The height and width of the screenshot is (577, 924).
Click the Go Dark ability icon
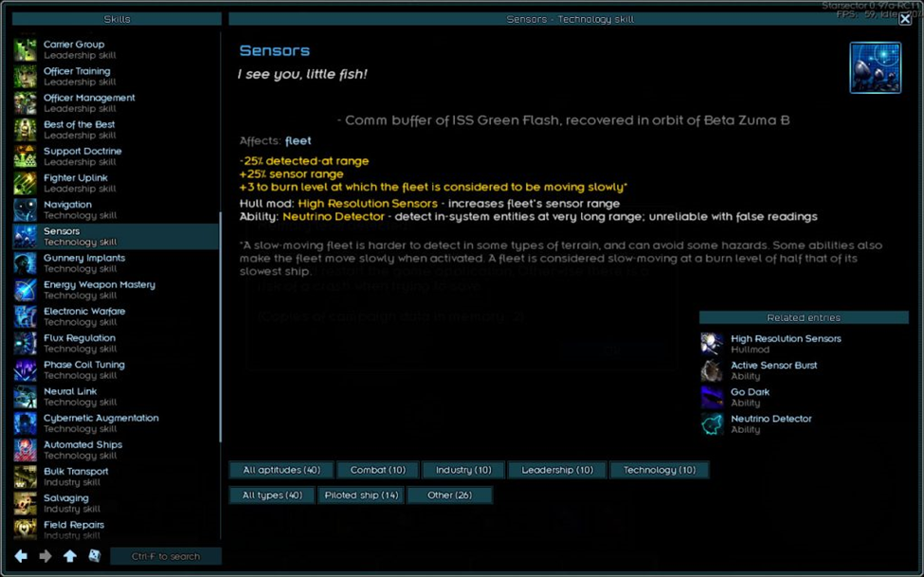(712, 397)
